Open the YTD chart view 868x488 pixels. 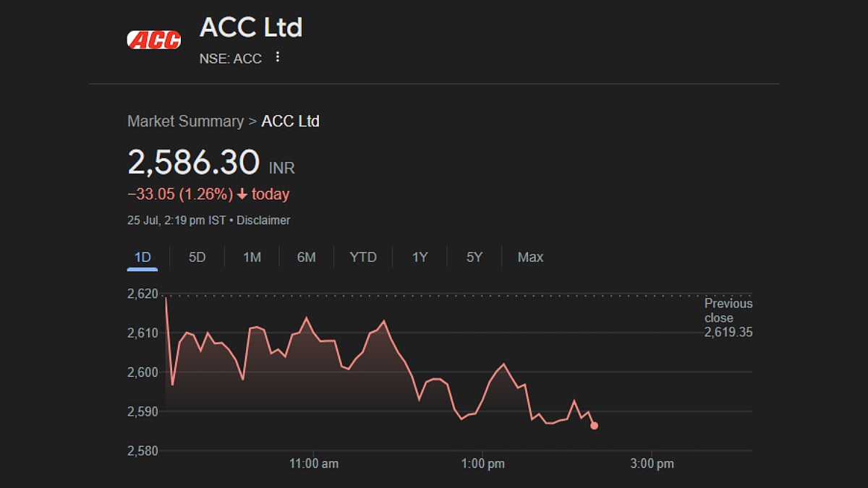click(362, 257)
